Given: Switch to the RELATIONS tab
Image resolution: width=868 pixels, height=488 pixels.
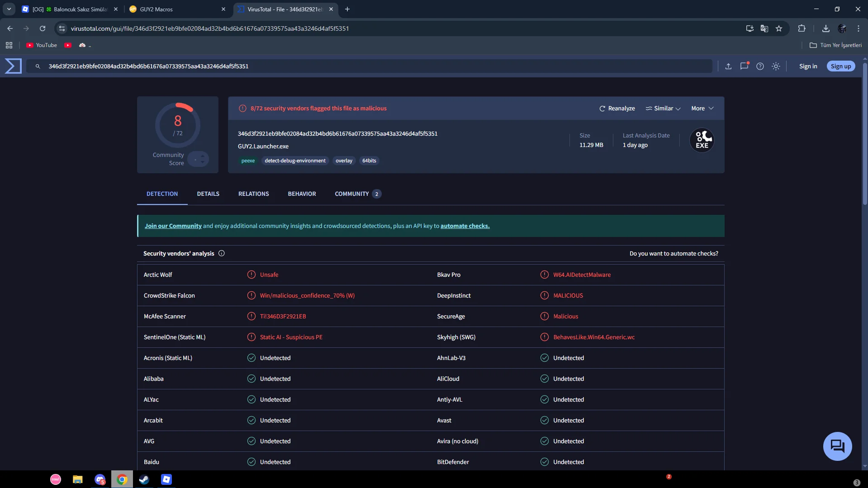Looking at the screenshot, I should (x=254, y=194).
